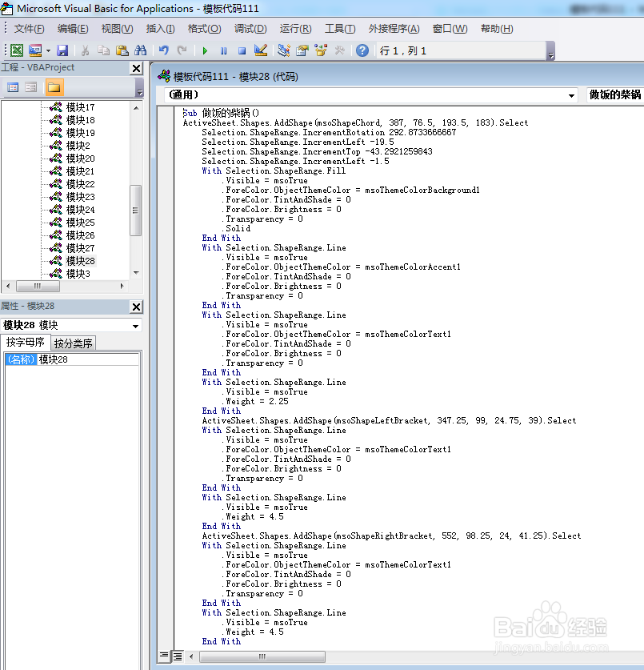Click the code window scroll left arrow
The image size is (644, 670).
pyautogui.click(x=191, y=656)
